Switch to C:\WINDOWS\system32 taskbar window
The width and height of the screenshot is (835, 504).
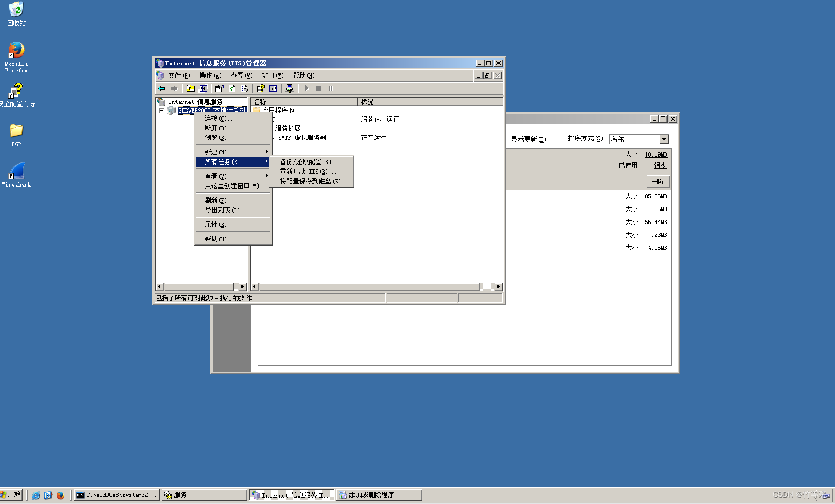click(x=116, y=495)
